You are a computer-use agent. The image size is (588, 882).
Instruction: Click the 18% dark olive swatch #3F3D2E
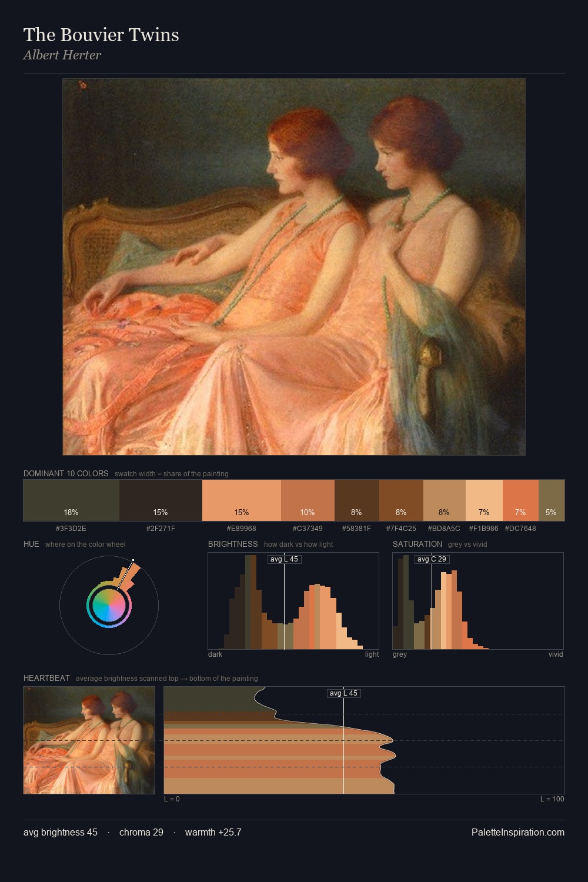click(x=71, y=500)
